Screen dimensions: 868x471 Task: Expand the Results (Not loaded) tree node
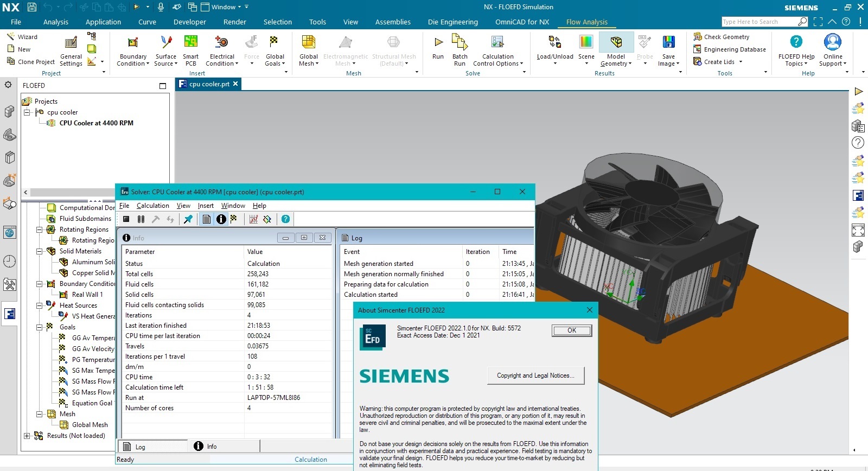point(27,436)
